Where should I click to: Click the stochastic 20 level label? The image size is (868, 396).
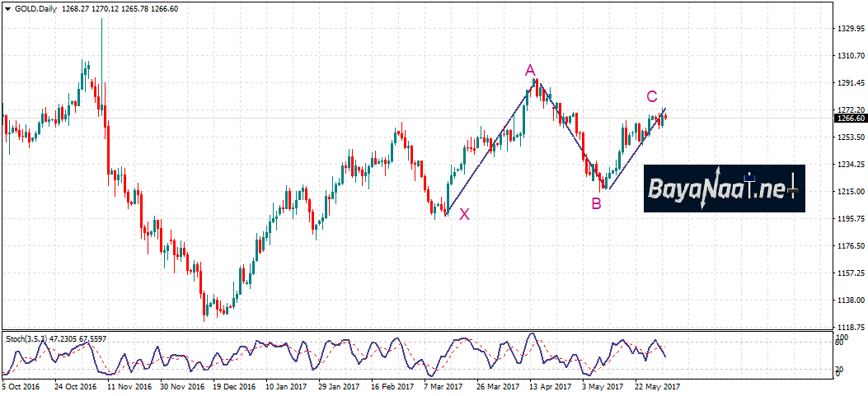click(841, 368)
